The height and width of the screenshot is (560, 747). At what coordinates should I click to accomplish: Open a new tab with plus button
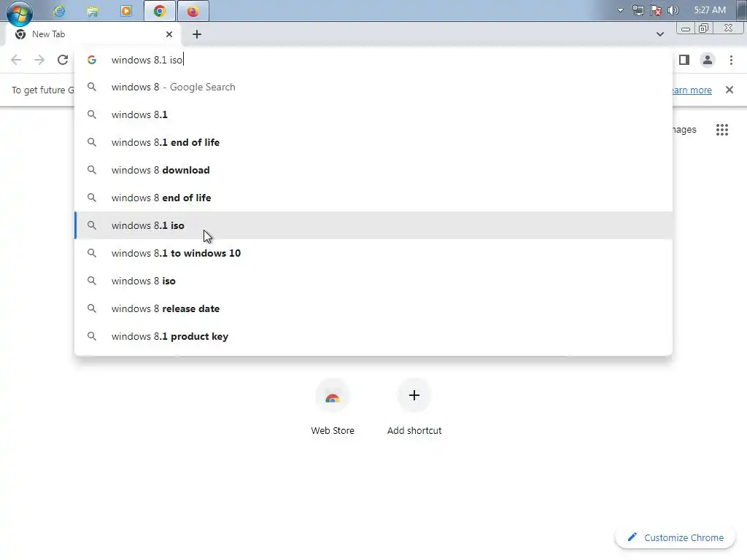pos(197,34)
